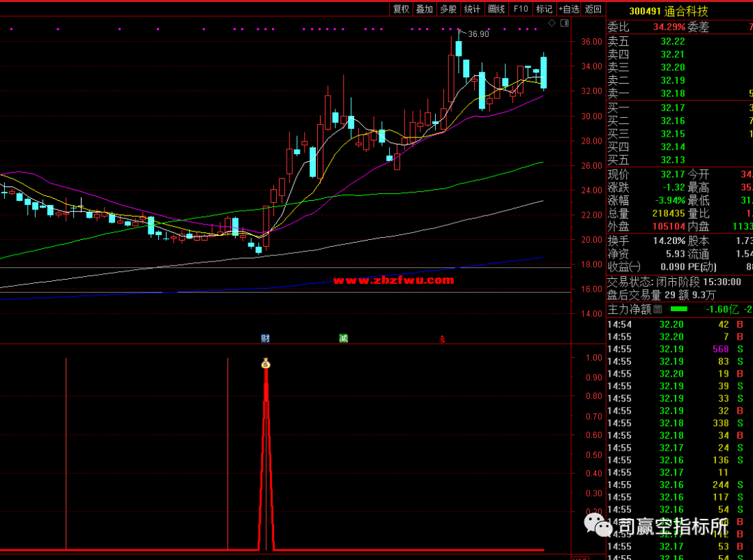Viewport: 753px width, 560px height.
Task: Select the 卖五 price 32.22
Action: [x=672, y=42]
